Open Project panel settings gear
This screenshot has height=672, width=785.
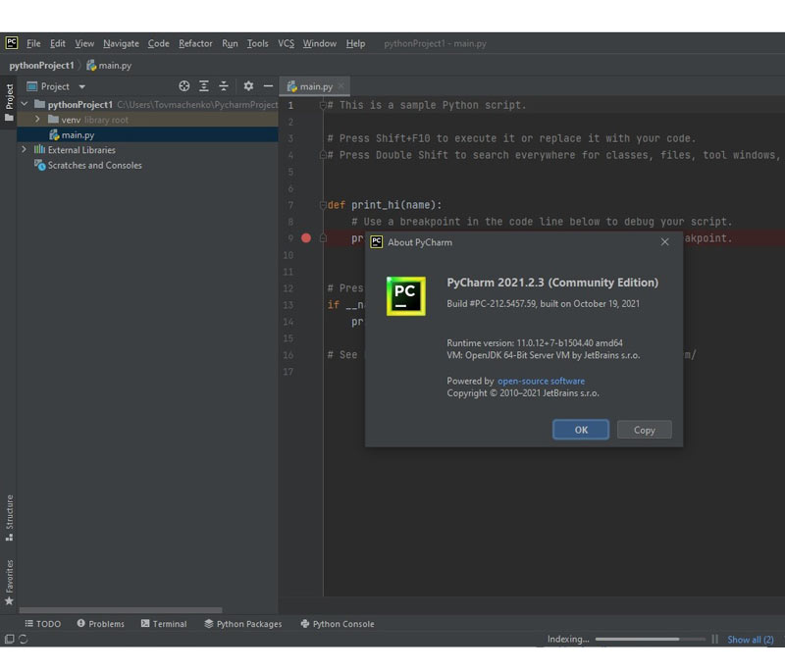pos(248,86)
